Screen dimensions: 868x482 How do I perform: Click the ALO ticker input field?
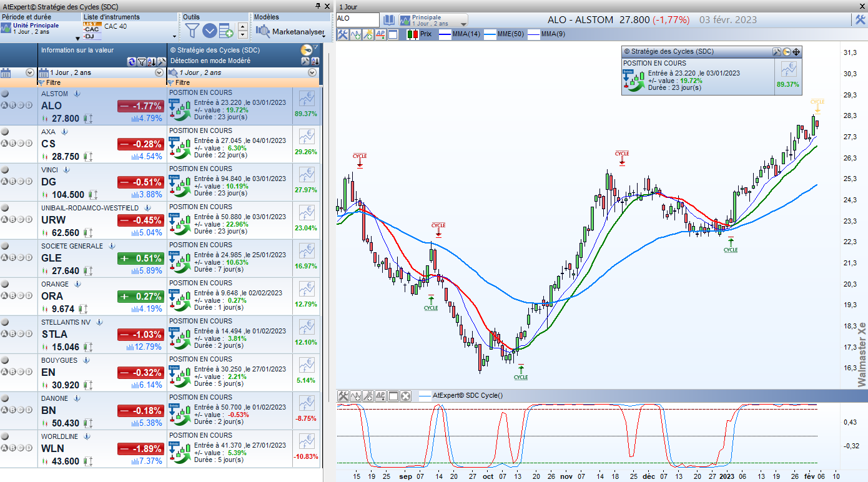click(358, 19)
